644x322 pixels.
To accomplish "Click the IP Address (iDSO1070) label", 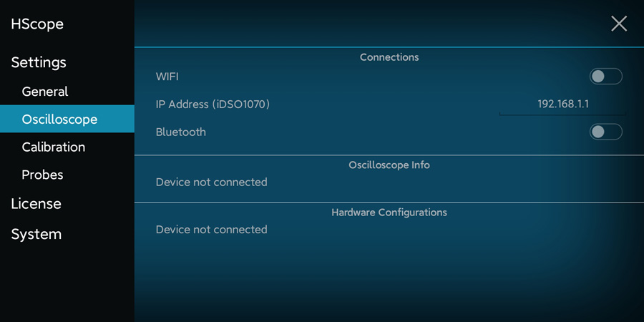I will point(213,104).
